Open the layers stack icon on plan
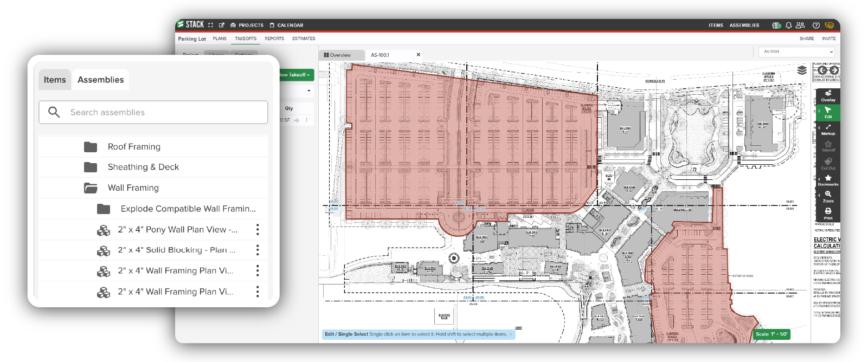This screenshot has width=868, height=362. [802, 70]
